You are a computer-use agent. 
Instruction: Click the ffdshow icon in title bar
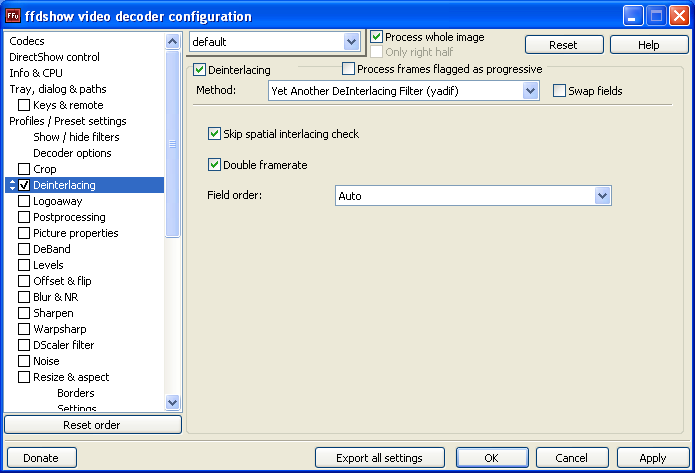coord(12,16)
